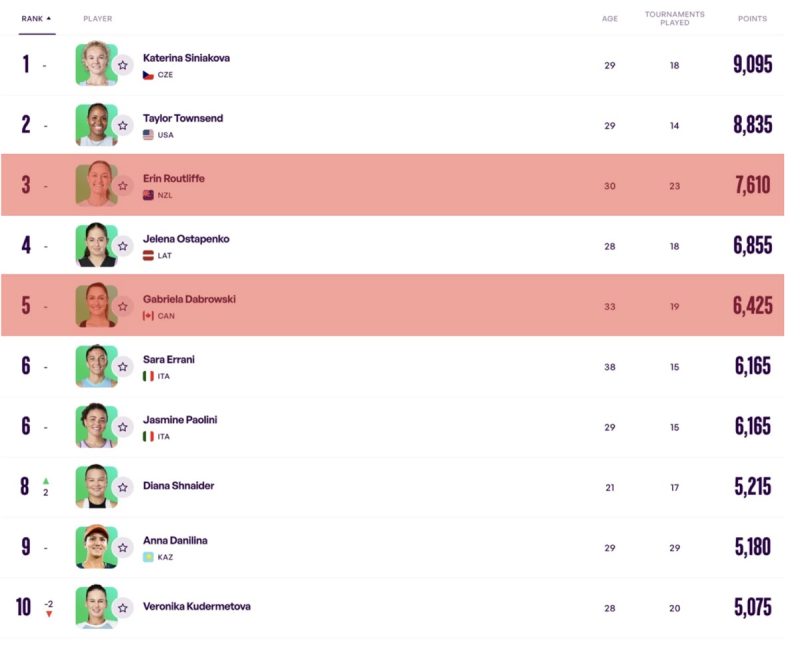Click star icon beside Anna Danilina
Image resolution: width=800 pixels, height=645 pixels.
pyautogui.click(x=123, y=548)
